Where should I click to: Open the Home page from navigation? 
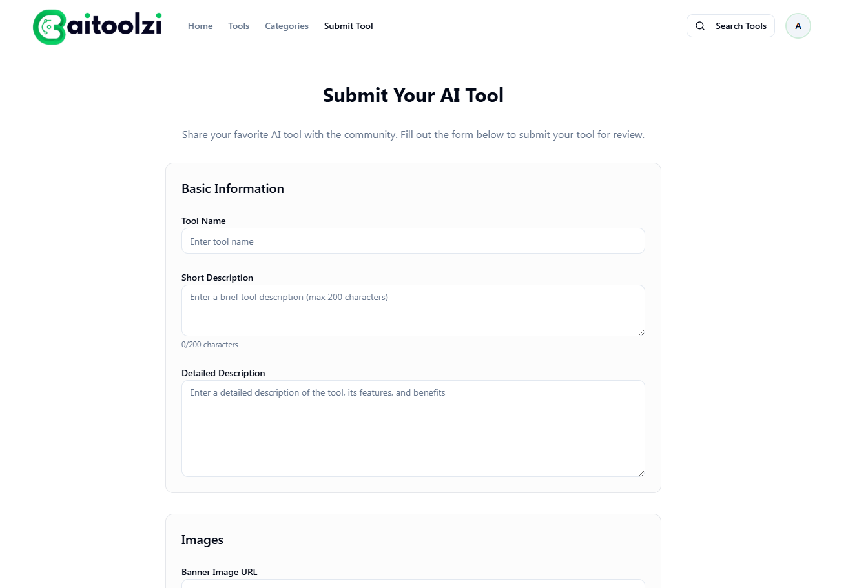click(x=200, y=26)
